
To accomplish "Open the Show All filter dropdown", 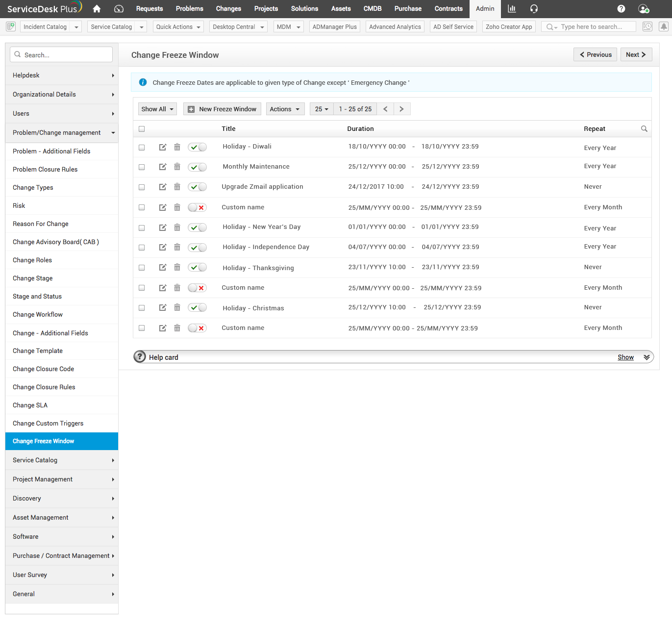I will [157, 109].
